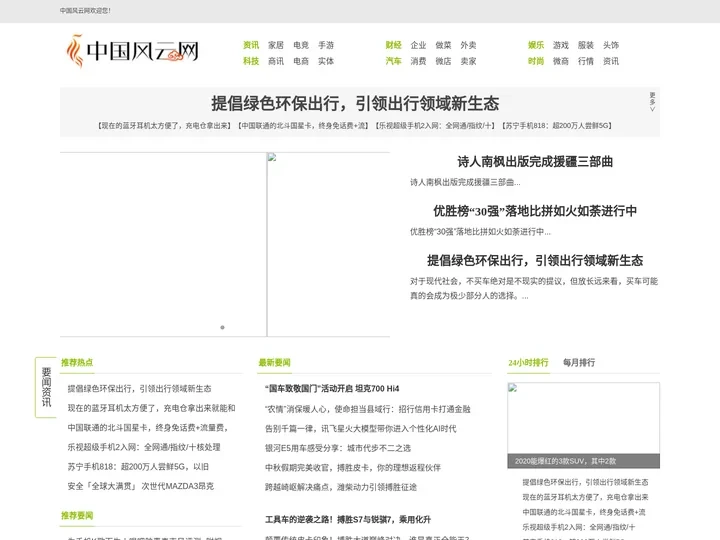Click the 最新要闻 section heading
This screenshot has height=540, width=720.
click(x=275, y=362)
